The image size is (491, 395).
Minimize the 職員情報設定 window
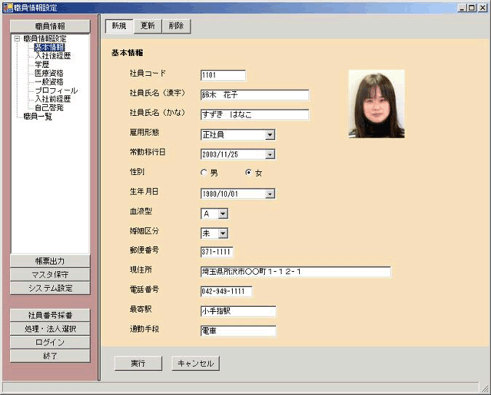pos(462,8)
